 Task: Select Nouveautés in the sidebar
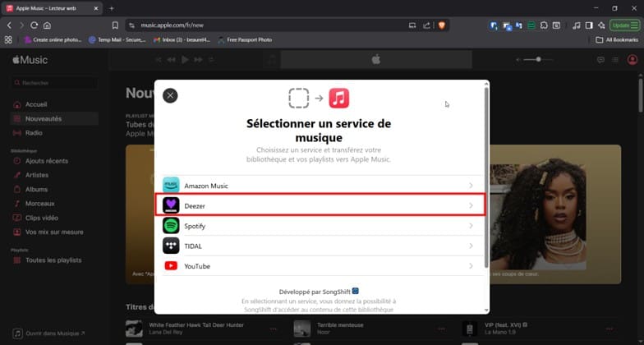tap(54, 118)
